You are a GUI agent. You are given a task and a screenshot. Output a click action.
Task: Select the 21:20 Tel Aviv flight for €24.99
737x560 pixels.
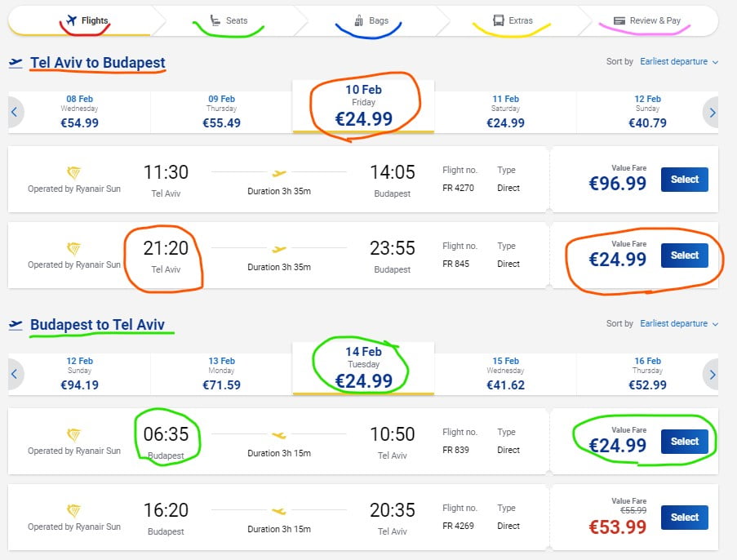tap(684, 256)
